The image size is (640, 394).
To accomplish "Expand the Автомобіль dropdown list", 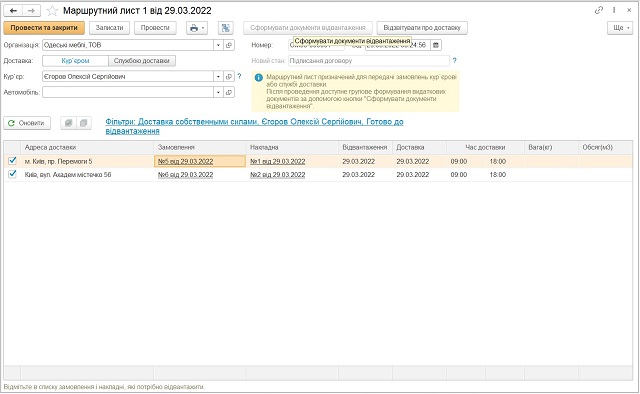I will coord(218,92).
